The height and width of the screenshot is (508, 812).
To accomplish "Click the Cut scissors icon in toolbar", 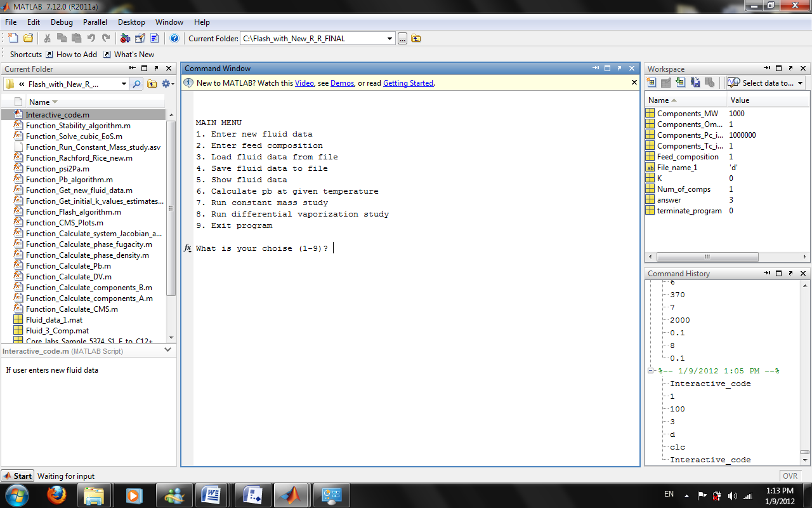I will pos(48,38).
